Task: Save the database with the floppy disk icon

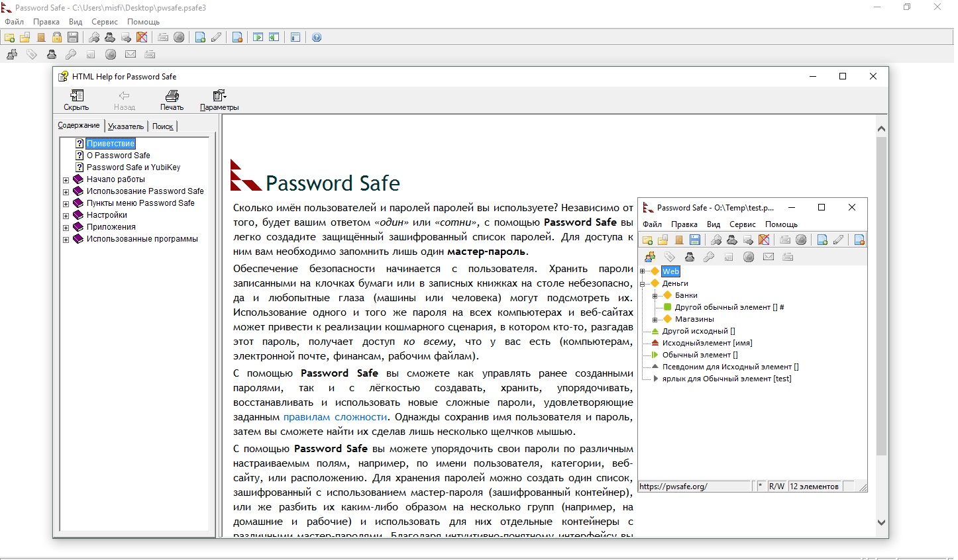Action: [73, 38]
